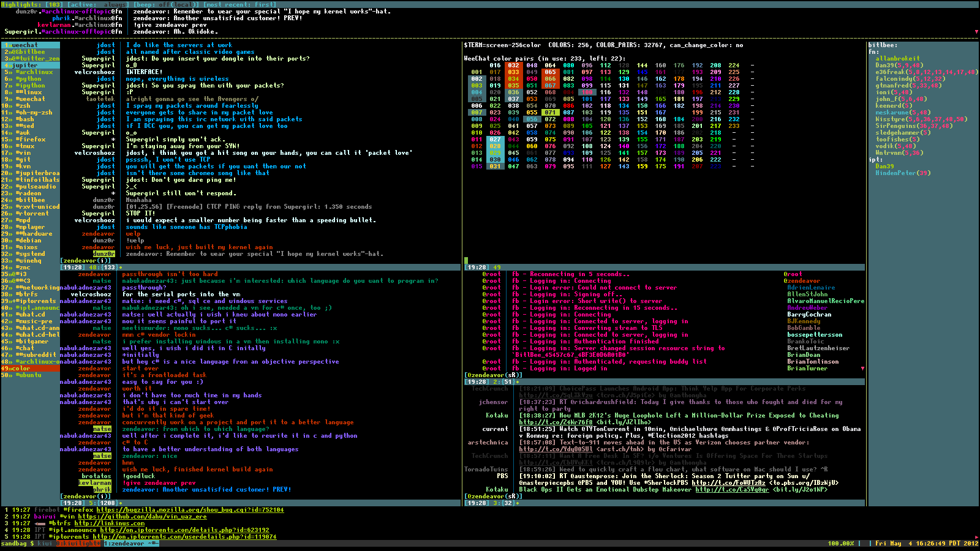Switch to #zsh channel buffer

pos(30,106)
